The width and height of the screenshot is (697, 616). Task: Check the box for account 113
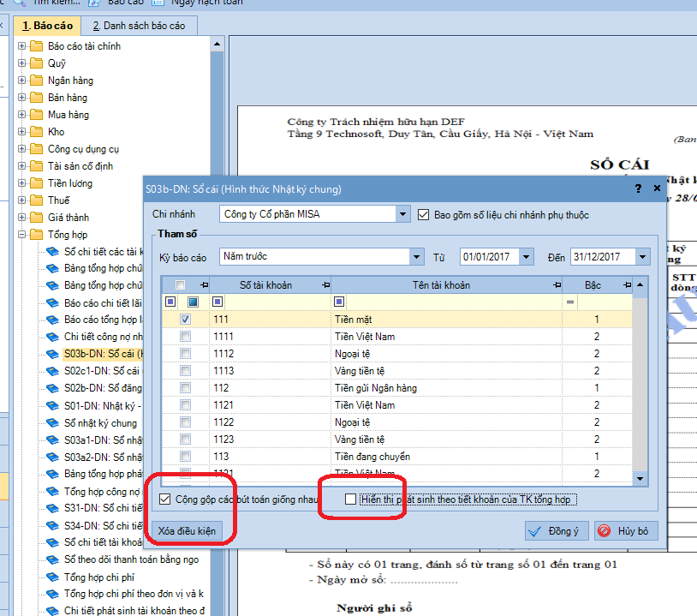click(x=185, y=457)
